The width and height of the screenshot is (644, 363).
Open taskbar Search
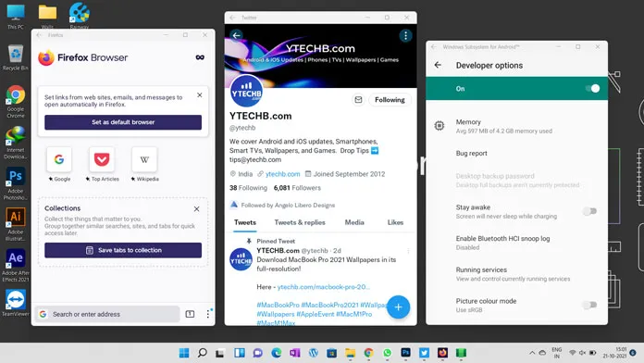202,353
